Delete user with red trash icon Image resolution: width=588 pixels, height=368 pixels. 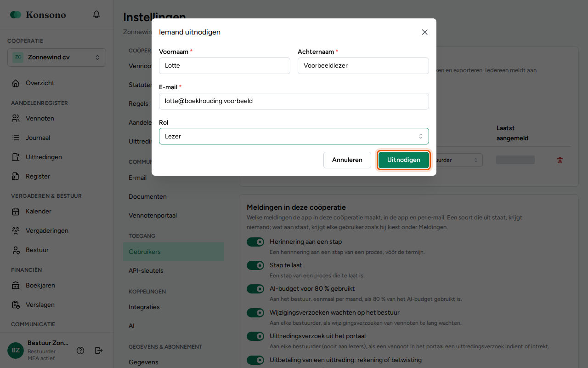560,160
